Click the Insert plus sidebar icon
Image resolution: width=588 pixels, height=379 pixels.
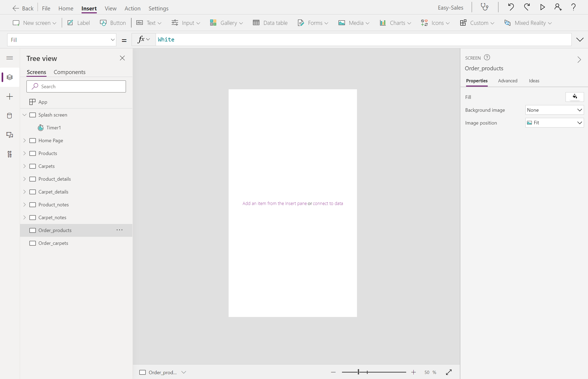tap(10, 96)
